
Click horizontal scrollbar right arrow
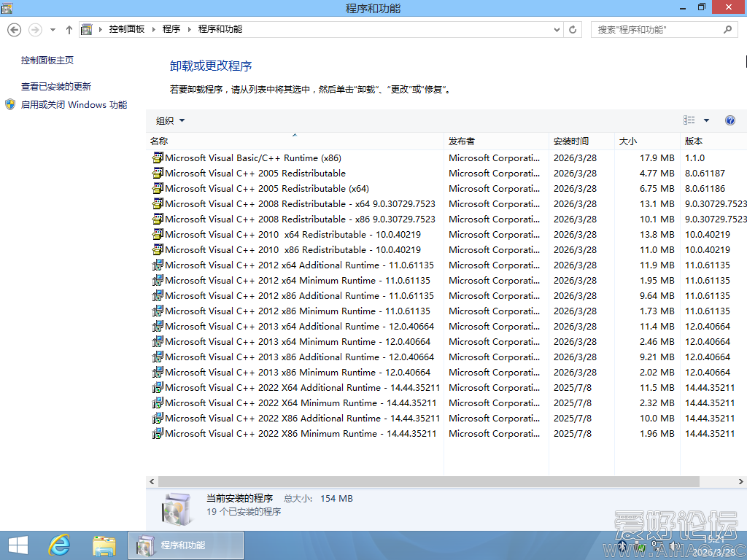(x=741, y=481)
